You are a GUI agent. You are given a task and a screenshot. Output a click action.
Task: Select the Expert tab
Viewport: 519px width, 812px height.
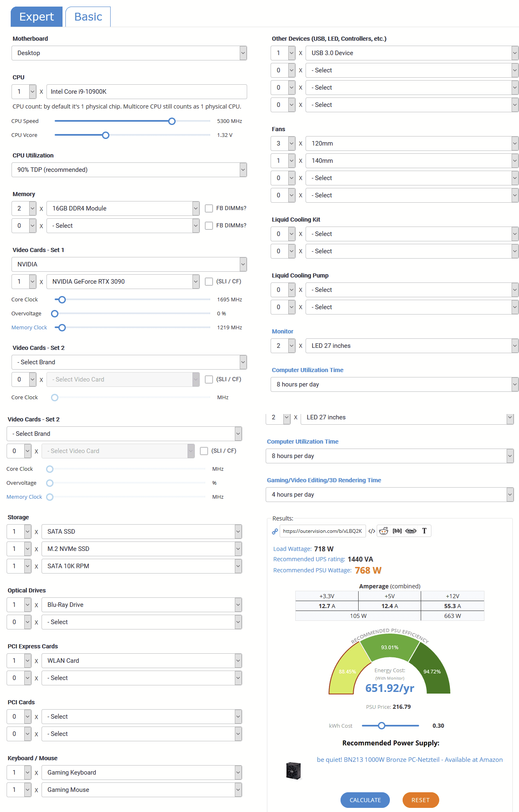pos(37,17)
